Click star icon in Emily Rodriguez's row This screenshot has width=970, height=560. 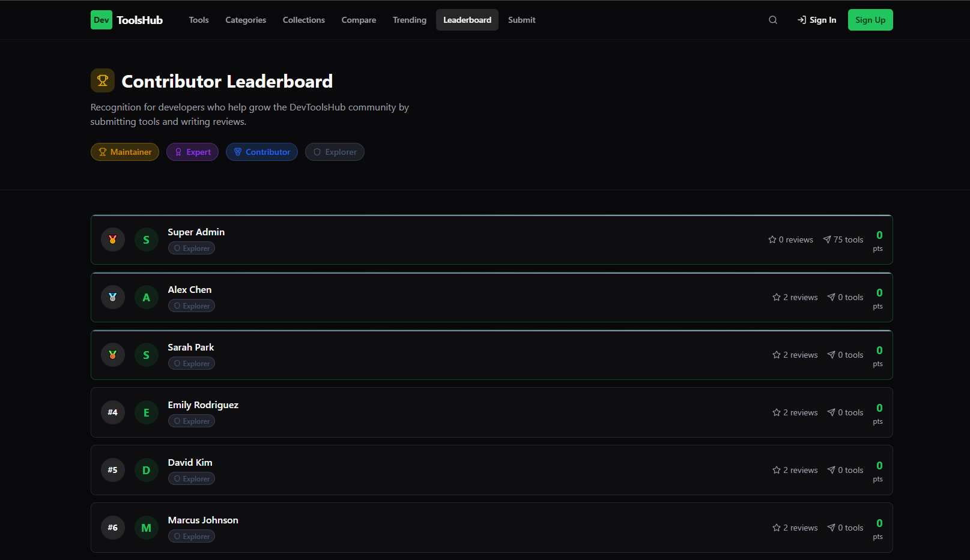point(777,412)
